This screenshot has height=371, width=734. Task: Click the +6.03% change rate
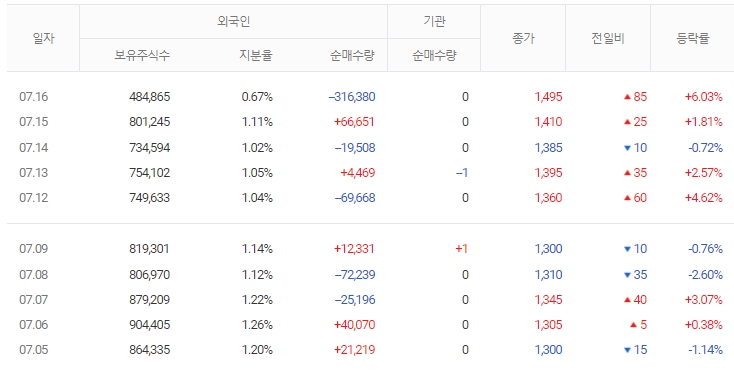(704, 97)
